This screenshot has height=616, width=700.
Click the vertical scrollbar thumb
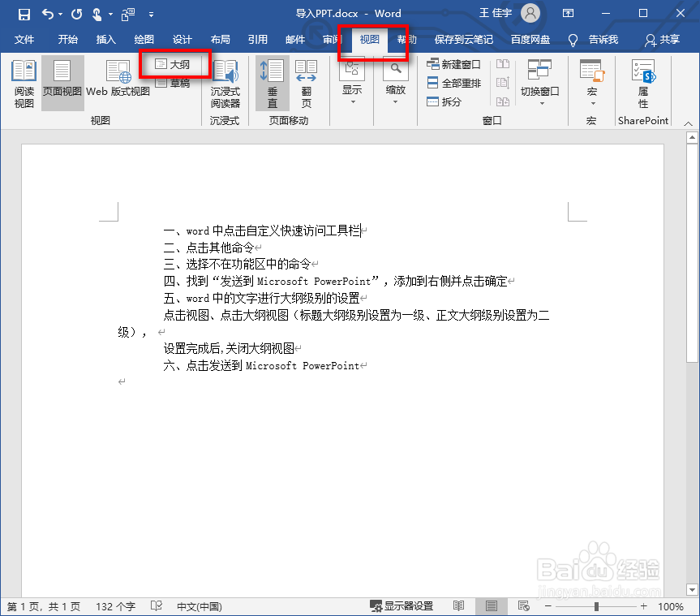692,253
